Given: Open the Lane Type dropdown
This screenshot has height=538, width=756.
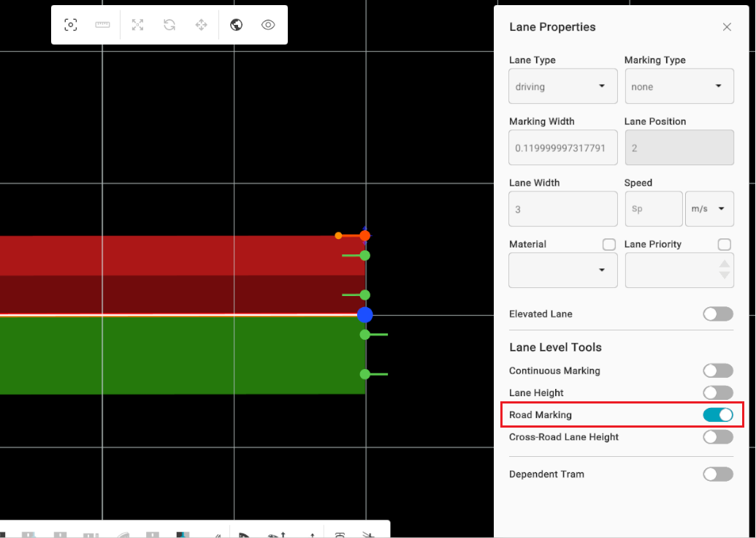Looking at the screenshot, I should point(562,86).
